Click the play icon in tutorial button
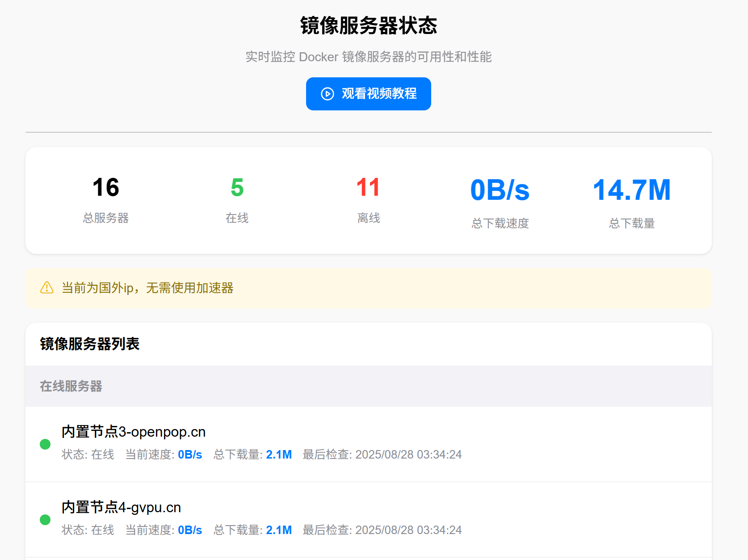748x560 pixels. pos(327,94)
